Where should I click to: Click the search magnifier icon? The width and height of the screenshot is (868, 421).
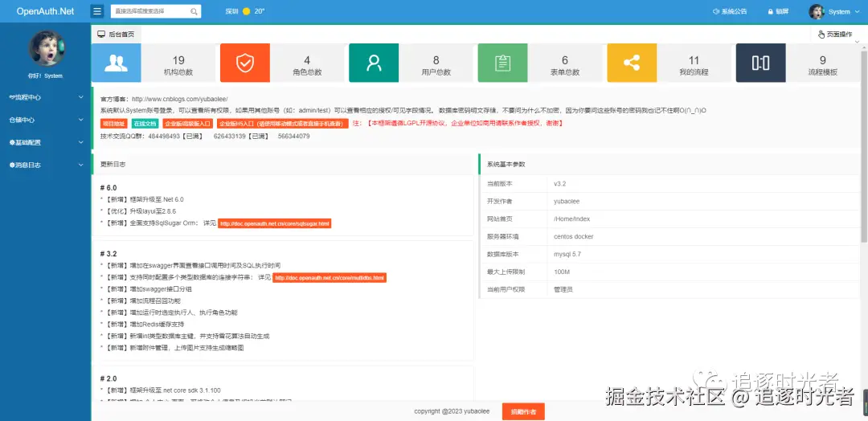pos(194,11)
